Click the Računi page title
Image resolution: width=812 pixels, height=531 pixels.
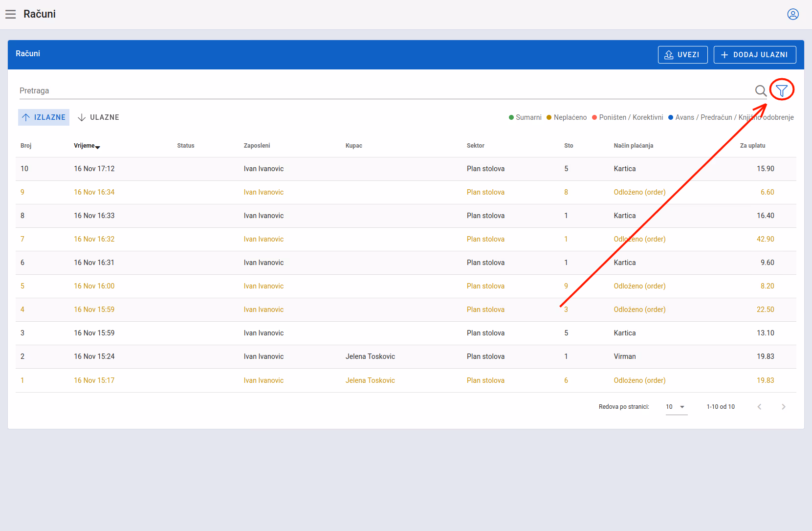(40, 14)
